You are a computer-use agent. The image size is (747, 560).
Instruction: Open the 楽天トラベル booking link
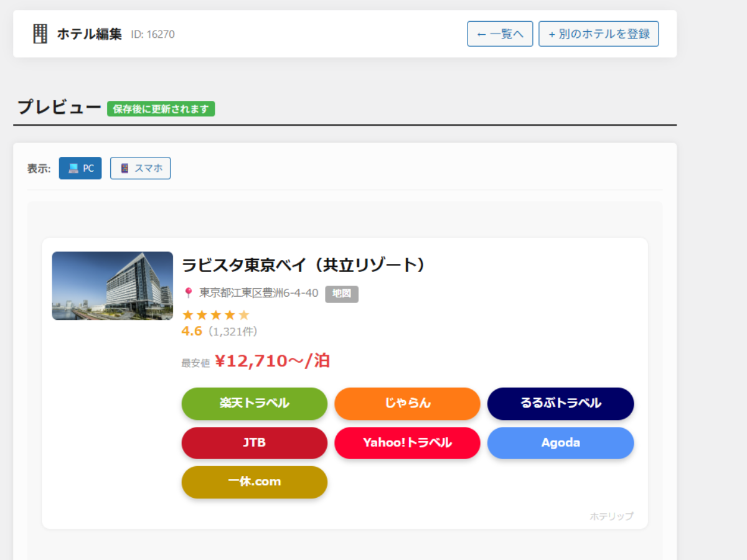pyautogui.click(x=254, y=403)
